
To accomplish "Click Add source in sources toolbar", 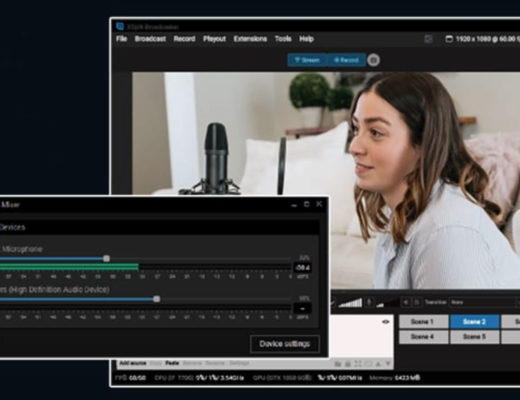I will pos(133,363).
